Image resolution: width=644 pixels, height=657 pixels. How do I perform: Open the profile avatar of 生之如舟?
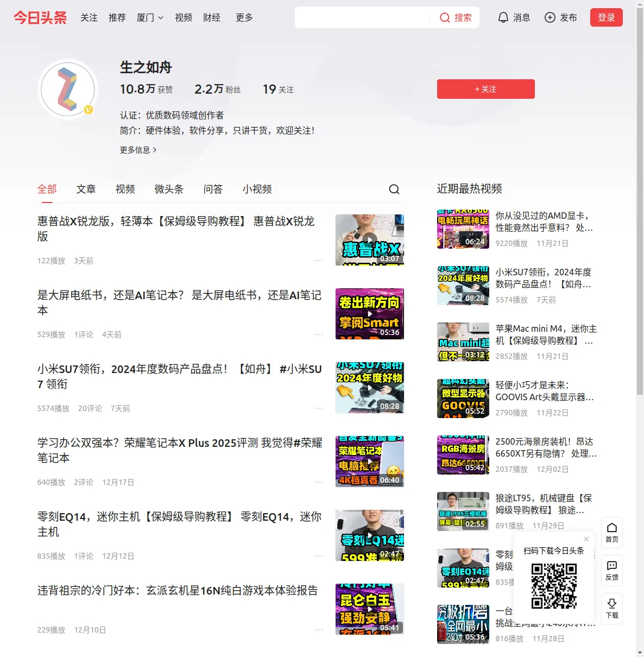[x=67, y=89]
